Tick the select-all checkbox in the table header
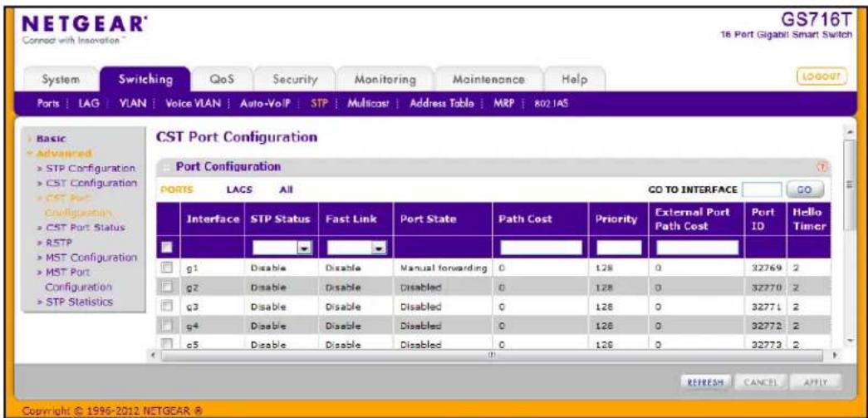This screenshot has height=418, width=868. tap(165, 246)
